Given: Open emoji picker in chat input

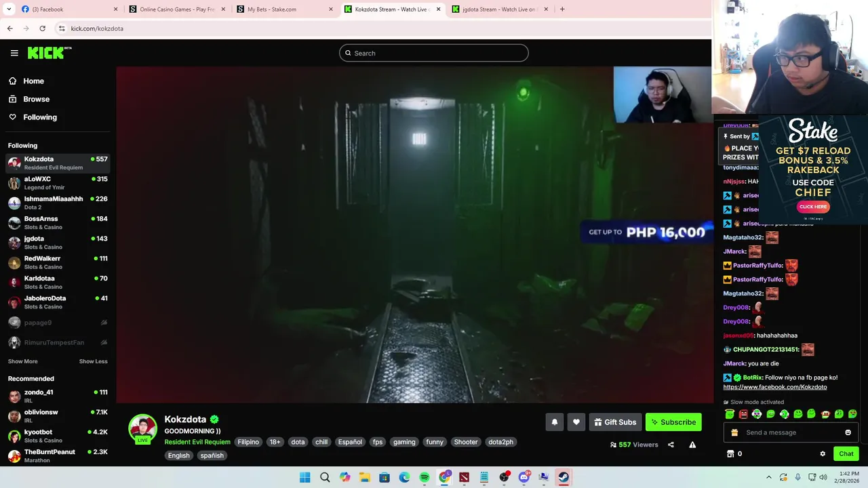Looking at the screenshot, I should [x=848, y=432].
